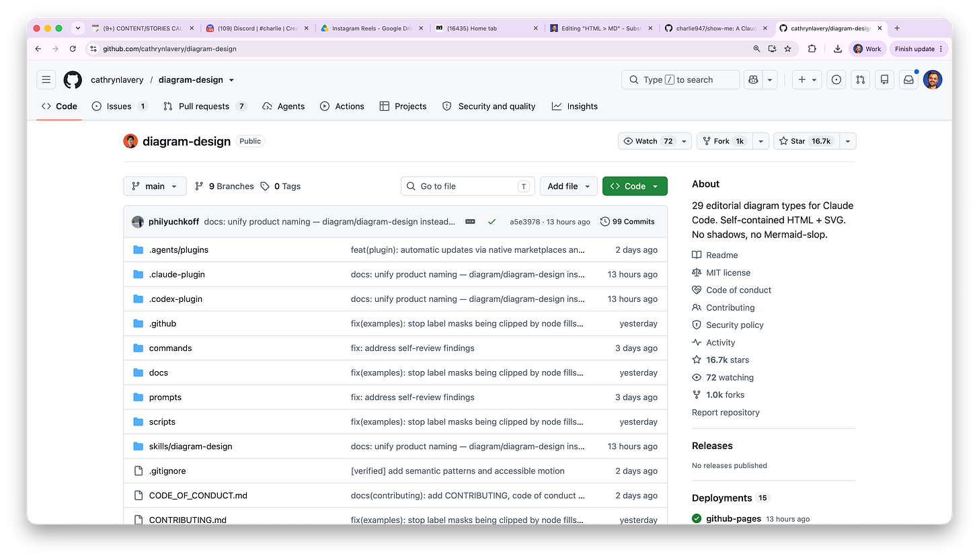
Task: Click philyuchkoff's avatar in the commit row
Action: coord(137,221)
